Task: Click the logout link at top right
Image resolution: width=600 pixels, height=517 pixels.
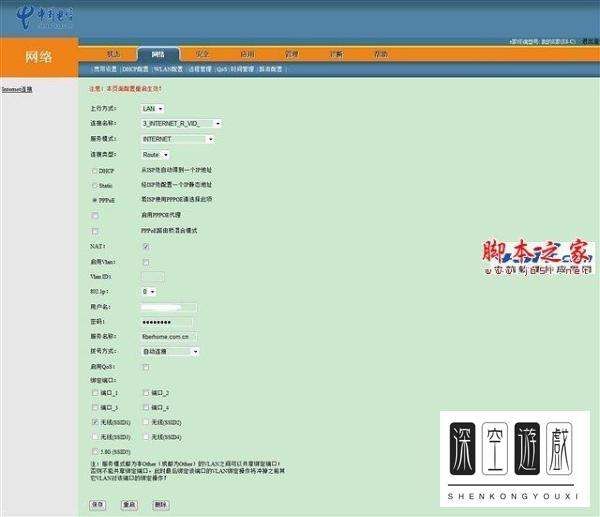Action: click(x=590, y=41)
